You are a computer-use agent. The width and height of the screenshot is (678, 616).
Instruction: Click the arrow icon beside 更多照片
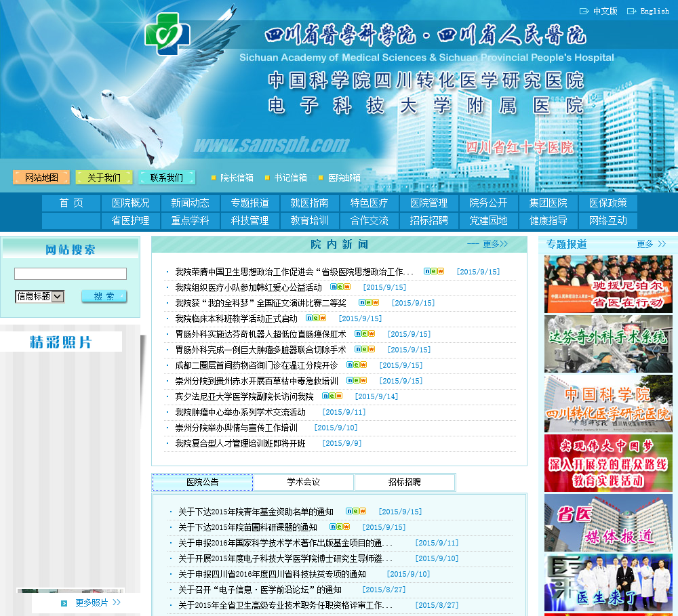pos(64,603)
